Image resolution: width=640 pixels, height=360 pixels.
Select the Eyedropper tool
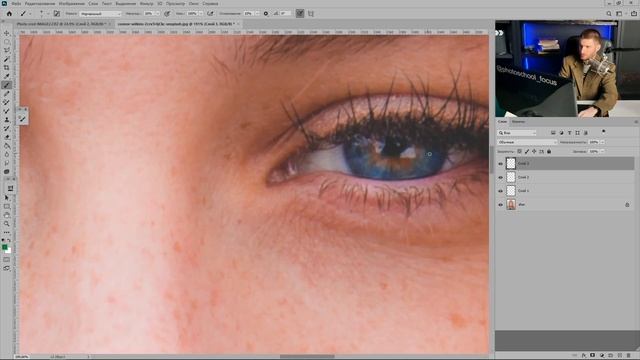pos(7,76)
